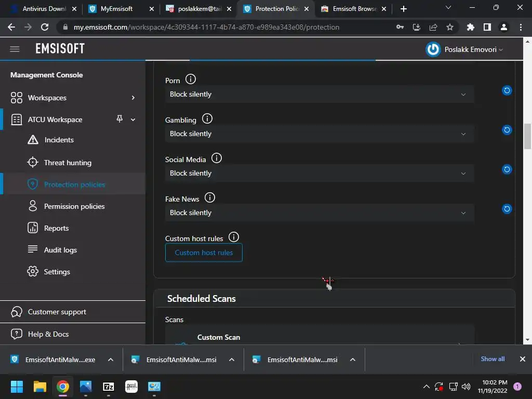This screenshot has height=399, width=532.
Task: Switch to the MyEmsisoft browser tab
Action: [x=116, y=9]
